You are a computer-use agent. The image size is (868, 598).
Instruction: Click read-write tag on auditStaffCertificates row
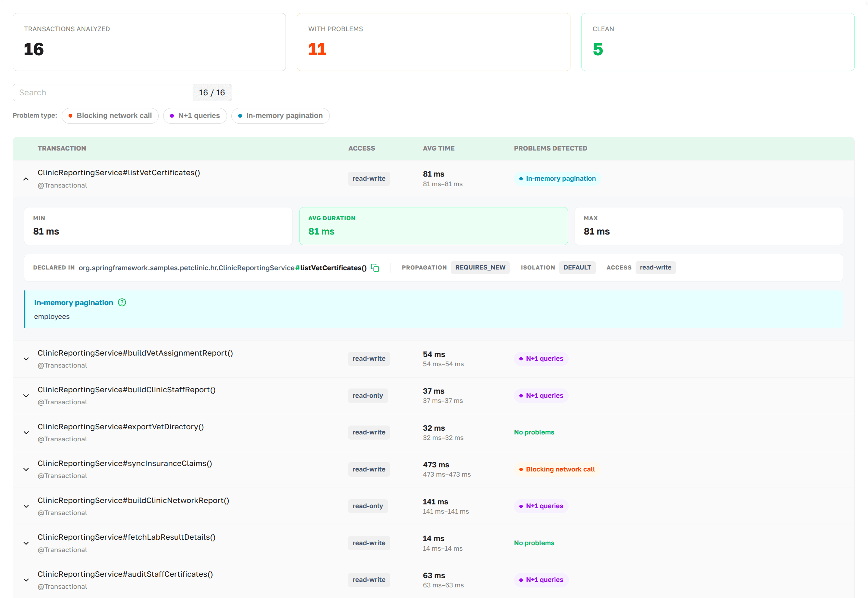369,579
